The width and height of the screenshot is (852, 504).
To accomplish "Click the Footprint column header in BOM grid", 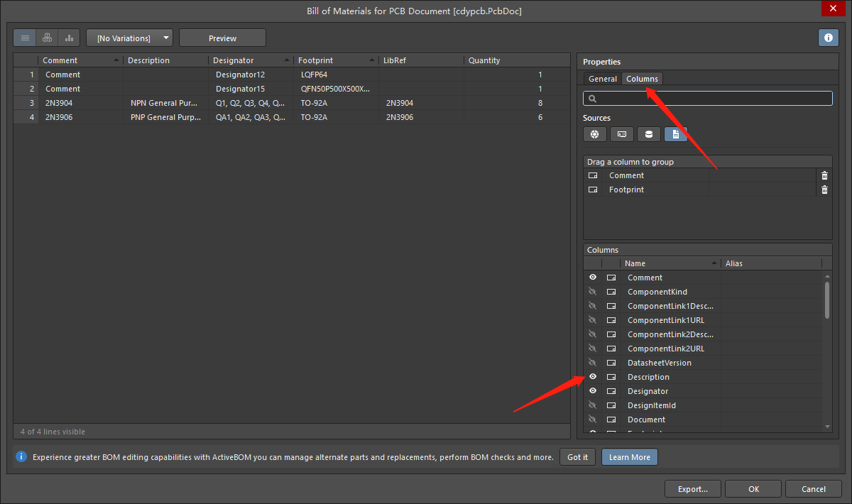I will (336, 60).
